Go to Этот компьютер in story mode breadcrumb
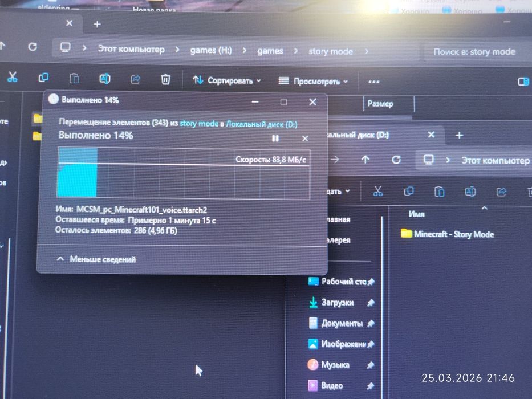 [131, 49]
